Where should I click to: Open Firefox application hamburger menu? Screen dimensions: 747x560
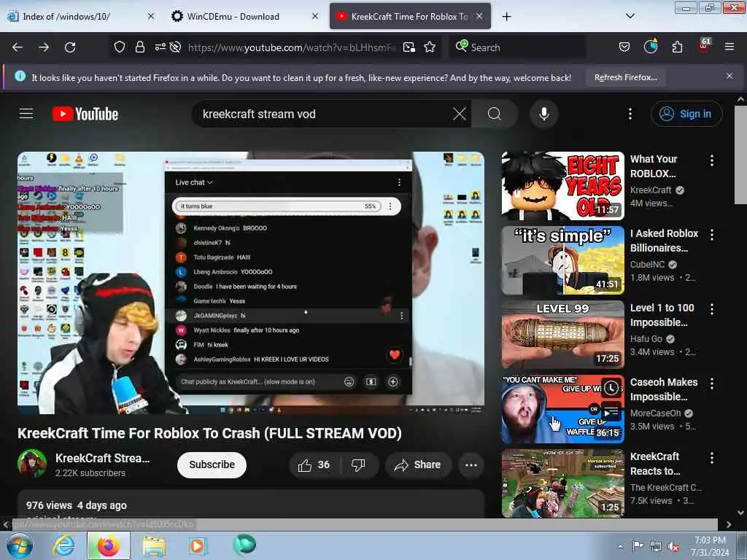pyautogui.click(x=729, y=47)
